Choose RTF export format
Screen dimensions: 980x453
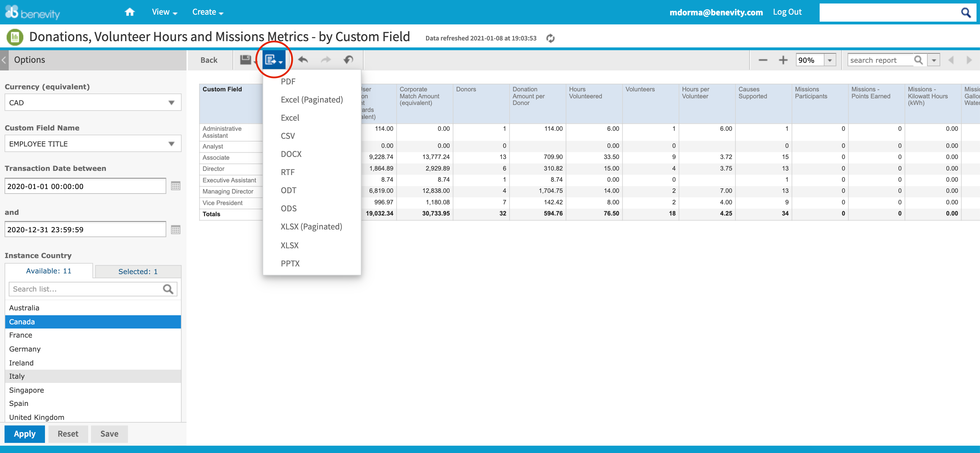(x=288, y=172)
